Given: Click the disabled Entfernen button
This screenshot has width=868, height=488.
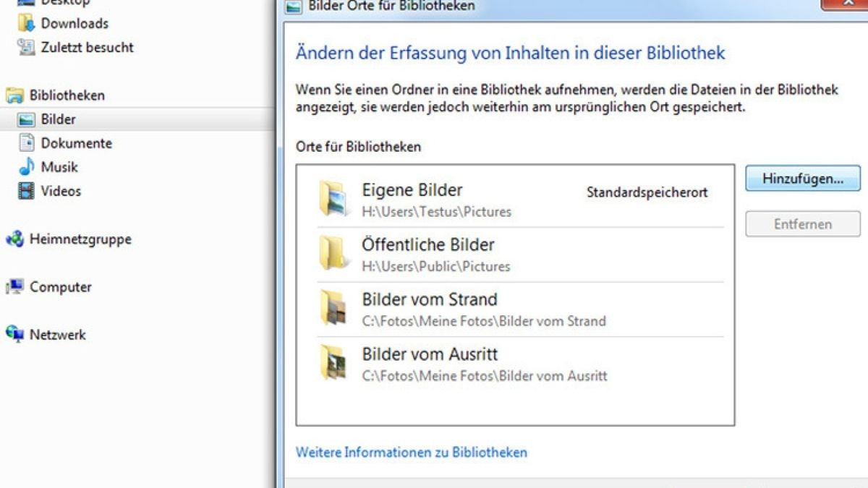Looking at the screenshot, I should pos(802,224).
